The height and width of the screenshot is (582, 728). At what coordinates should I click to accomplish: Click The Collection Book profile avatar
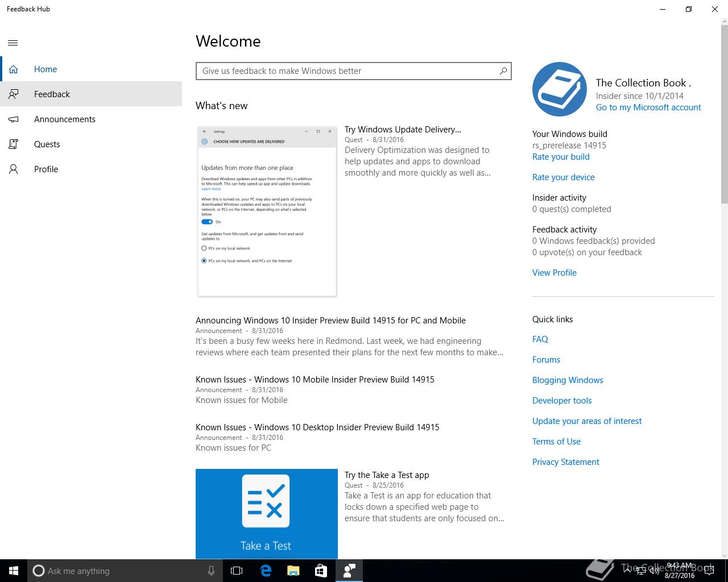560,89
